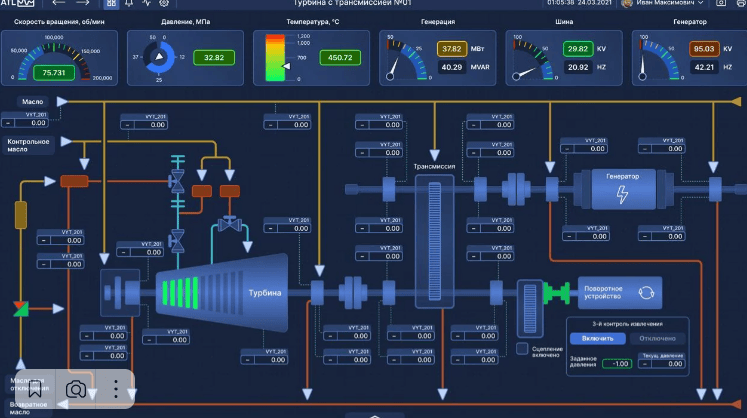Click the bookmark icon in overlay

[34, 388]
